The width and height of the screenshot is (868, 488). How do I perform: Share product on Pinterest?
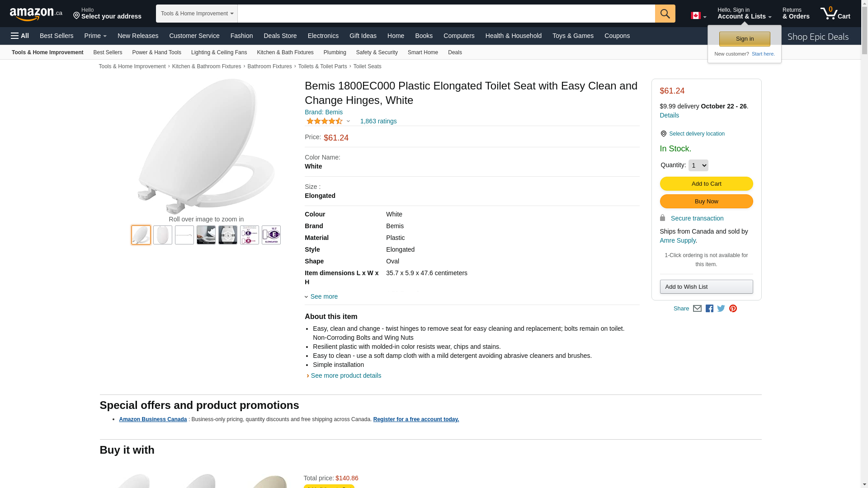click(x=733, y=309)
